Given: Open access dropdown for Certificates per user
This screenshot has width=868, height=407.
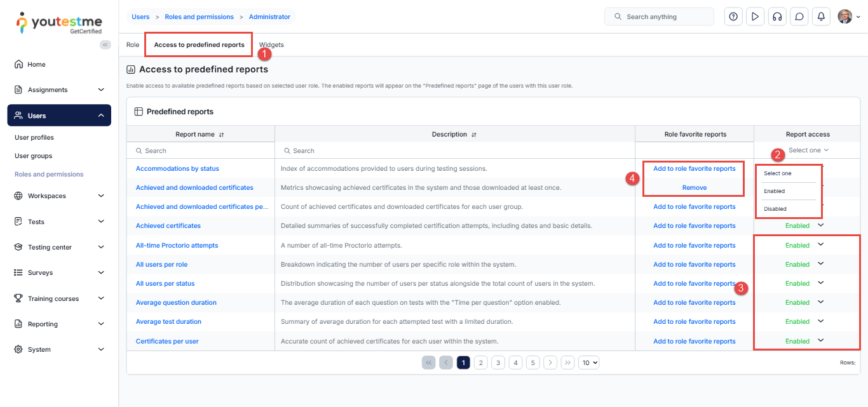Looking at the screenshot, I should point(820,341).
